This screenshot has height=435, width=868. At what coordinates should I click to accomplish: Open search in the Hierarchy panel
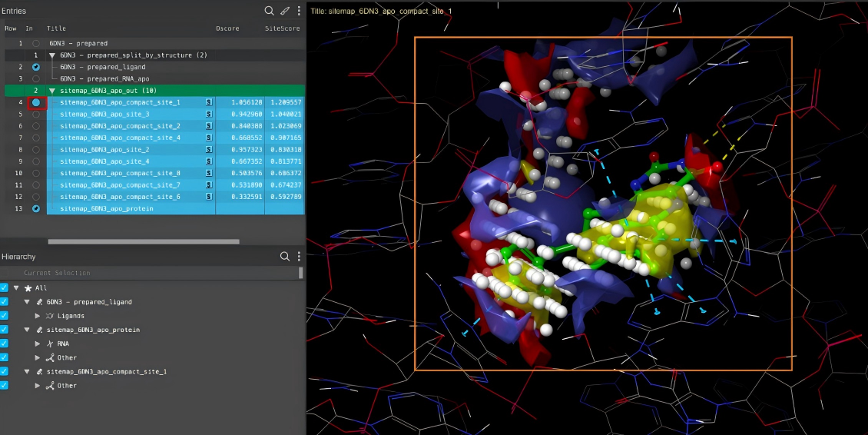point(285,257)
